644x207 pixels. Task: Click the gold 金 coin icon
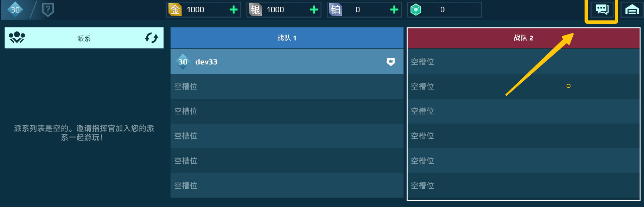tap(175, 10)
